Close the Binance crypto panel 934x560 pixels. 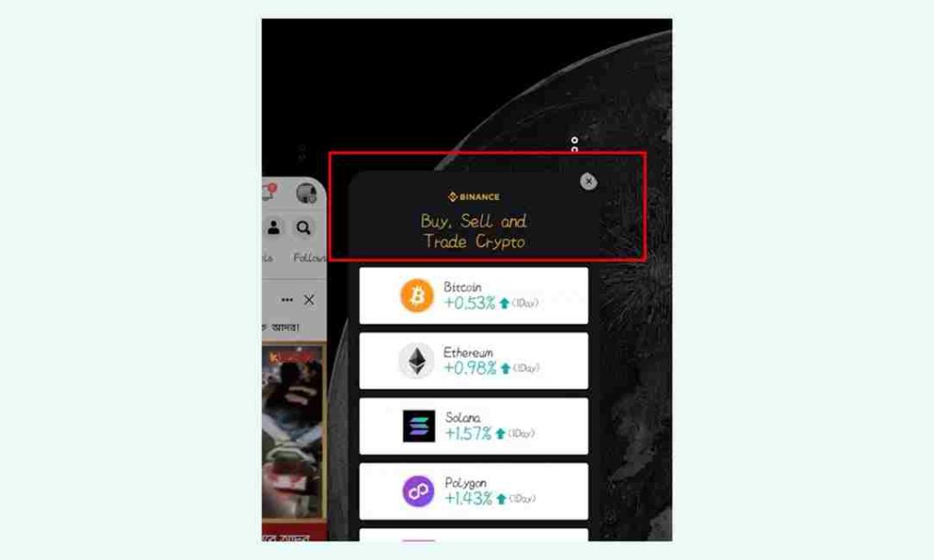coord(588,181)
